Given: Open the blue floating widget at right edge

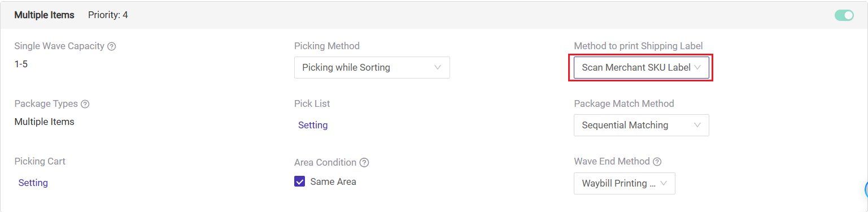Looking at the screenshot, I should point(865,190).
